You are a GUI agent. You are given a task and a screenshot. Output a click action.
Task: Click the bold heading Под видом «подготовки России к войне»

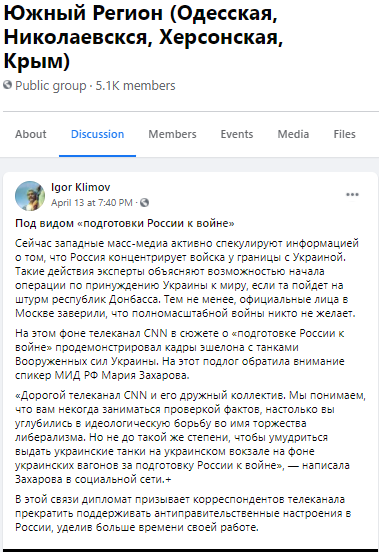(125, 224)
